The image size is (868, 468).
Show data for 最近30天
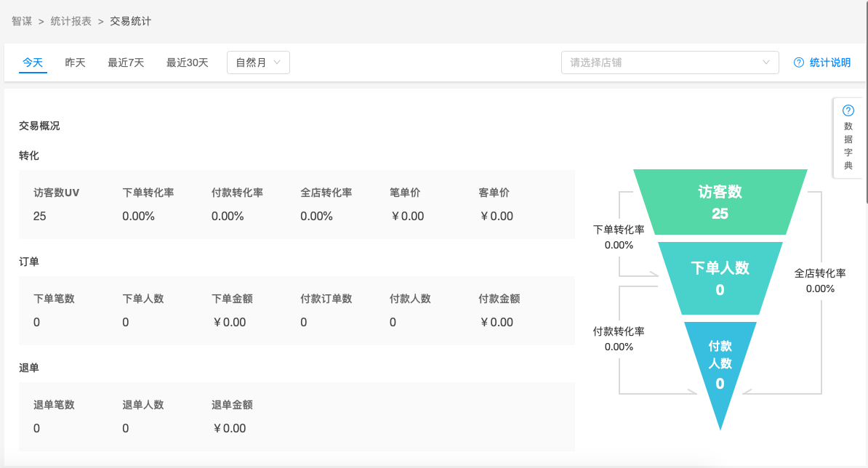click(187, 62)
